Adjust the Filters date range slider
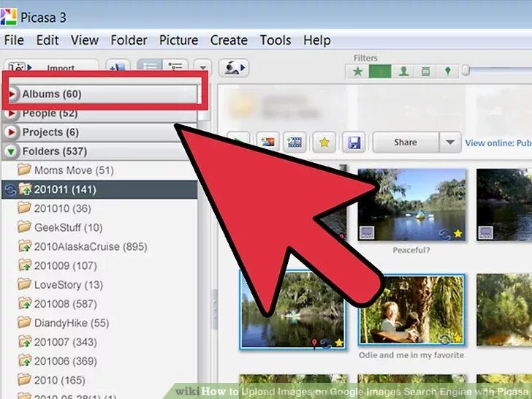The image size is (532, 399). [x=465, y=70]
